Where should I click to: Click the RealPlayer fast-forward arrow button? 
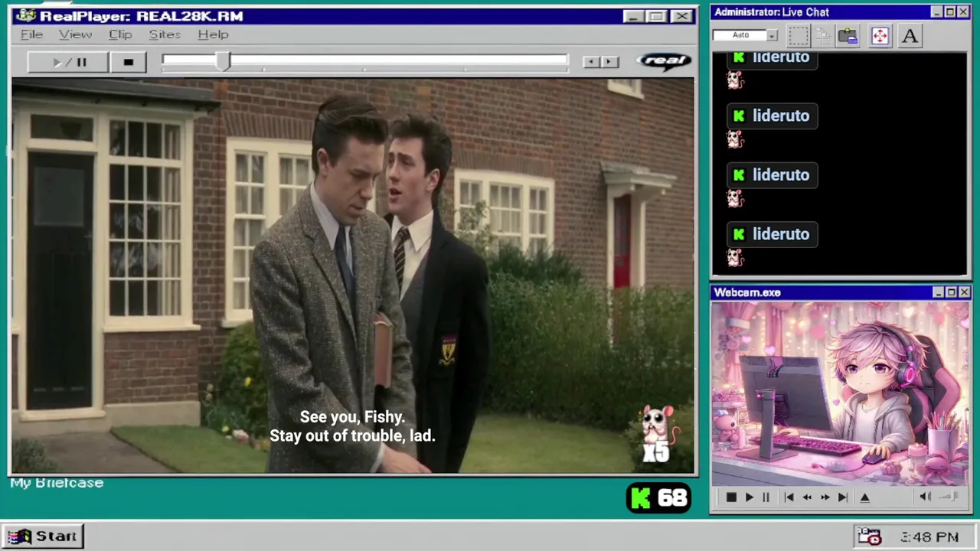(609, 62)
